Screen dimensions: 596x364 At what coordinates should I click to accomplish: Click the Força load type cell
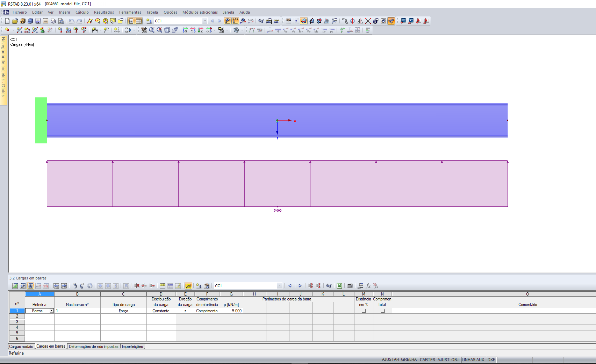tap(123, 311)
